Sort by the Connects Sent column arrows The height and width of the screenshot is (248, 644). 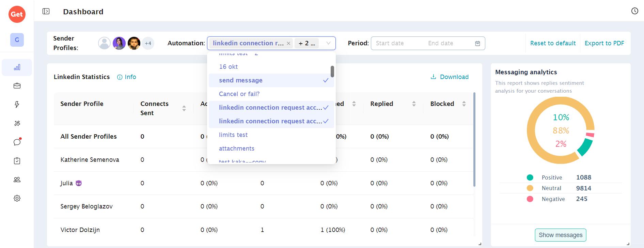pyautogui.click(x=184, y=108)
